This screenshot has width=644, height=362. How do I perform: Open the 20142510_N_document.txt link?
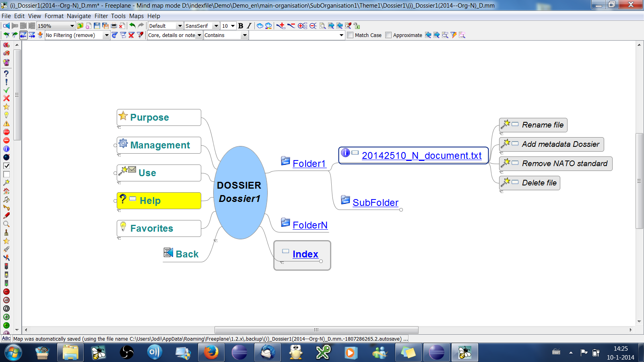click(x=421, y=156)
